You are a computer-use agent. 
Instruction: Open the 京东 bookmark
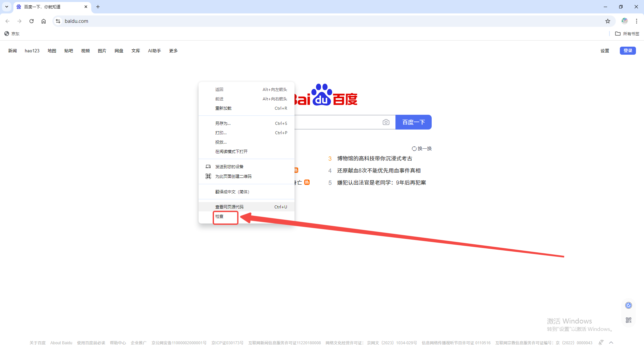point(12,34)
